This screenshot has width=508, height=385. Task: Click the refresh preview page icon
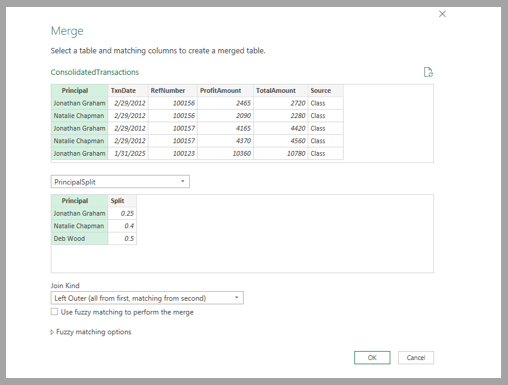(428, 72)
